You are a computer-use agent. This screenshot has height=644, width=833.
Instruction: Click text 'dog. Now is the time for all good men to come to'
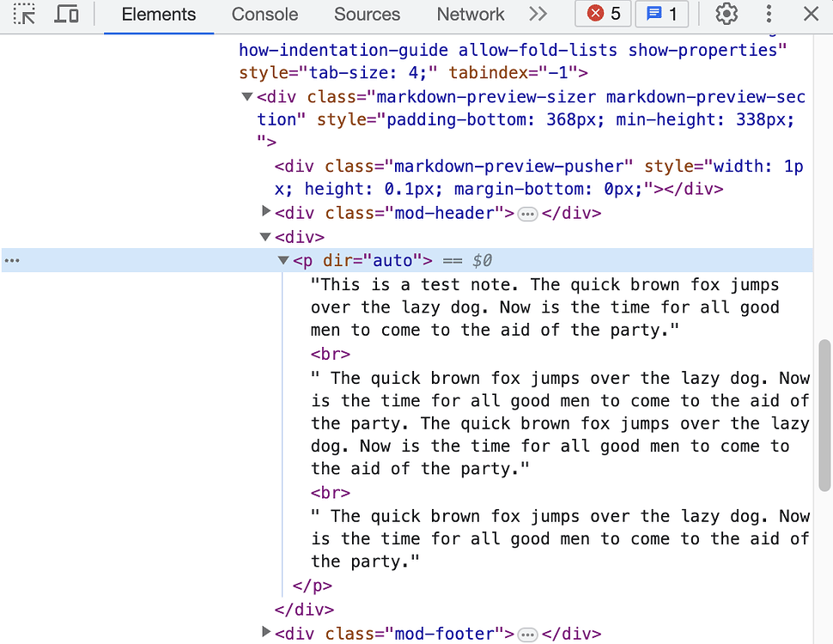[550, 446]
